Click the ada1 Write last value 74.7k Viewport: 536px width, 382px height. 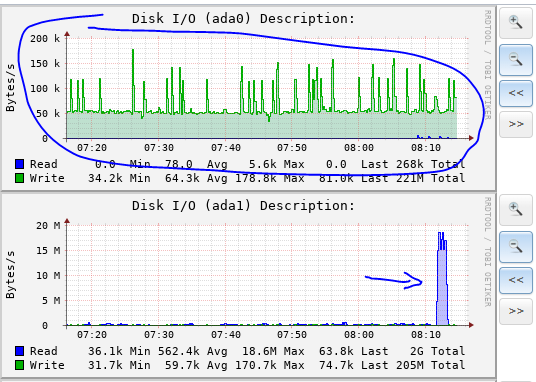[x=336, y=365]
